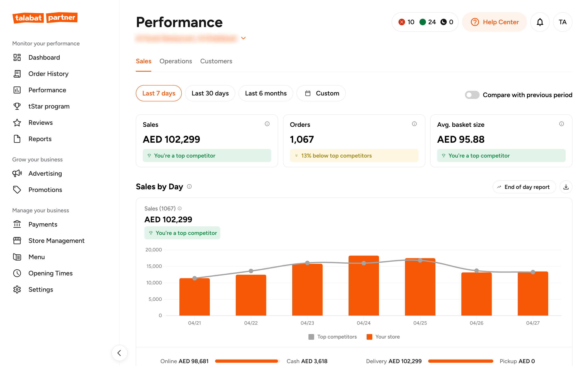
Task: Click the 04/24 sales bar in chart
Action: point(364,286)
